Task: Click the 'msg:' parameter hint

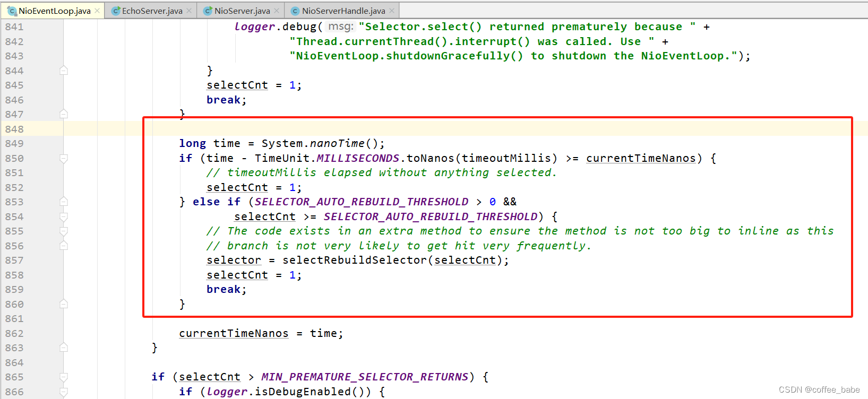Action: click(x=340, y=27)
